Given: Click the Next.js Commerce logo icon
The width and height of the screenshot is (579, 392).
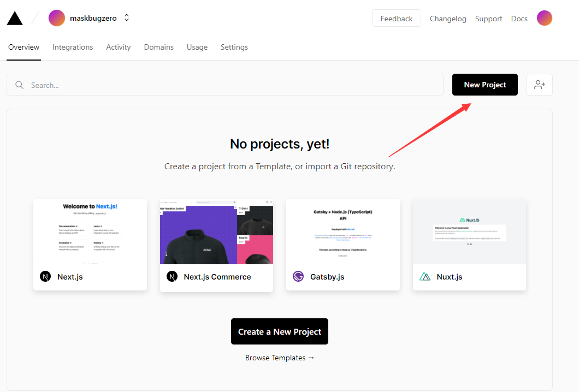Looking at the screenshot, I should click(x=172, y=276).
